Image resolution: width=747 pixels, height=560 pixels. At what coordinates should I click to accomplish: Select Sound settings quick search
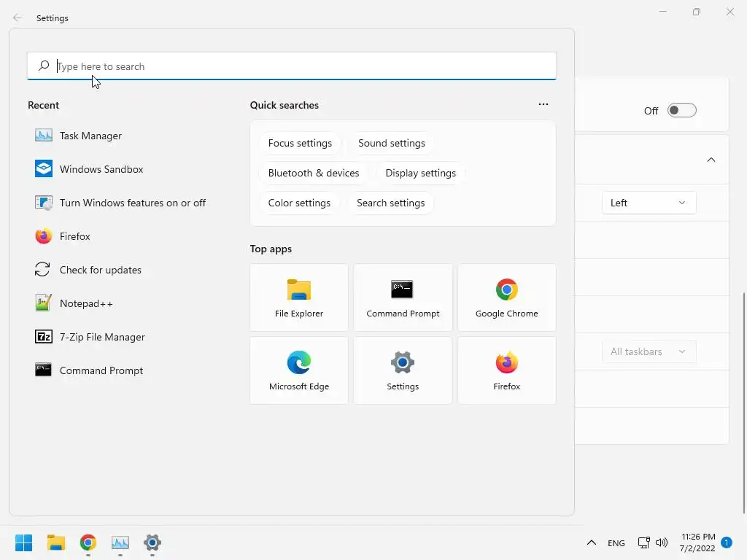[x=391, y=143]
